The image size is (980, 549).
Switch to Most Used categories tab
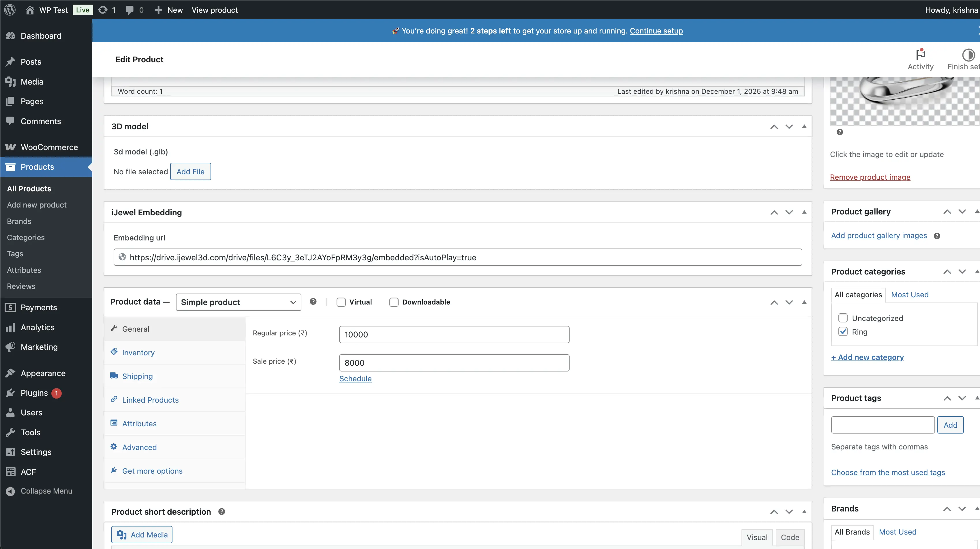tap(910, 295)
